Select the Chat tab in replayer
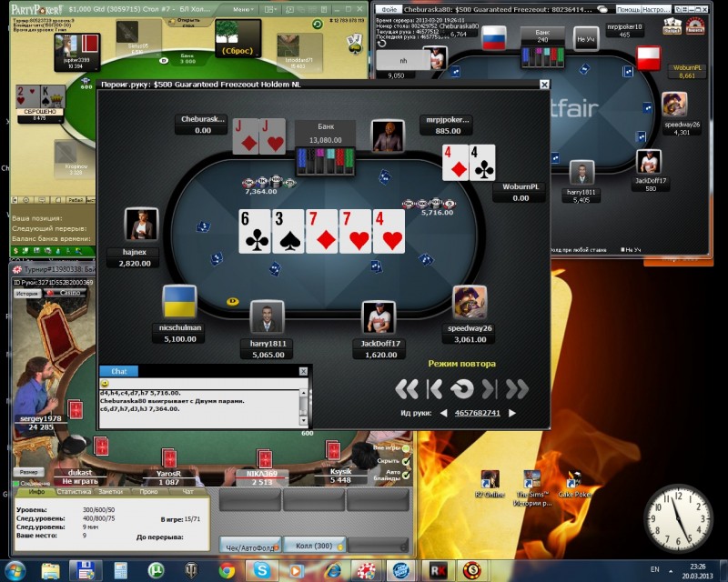 [x=119, y=371]
